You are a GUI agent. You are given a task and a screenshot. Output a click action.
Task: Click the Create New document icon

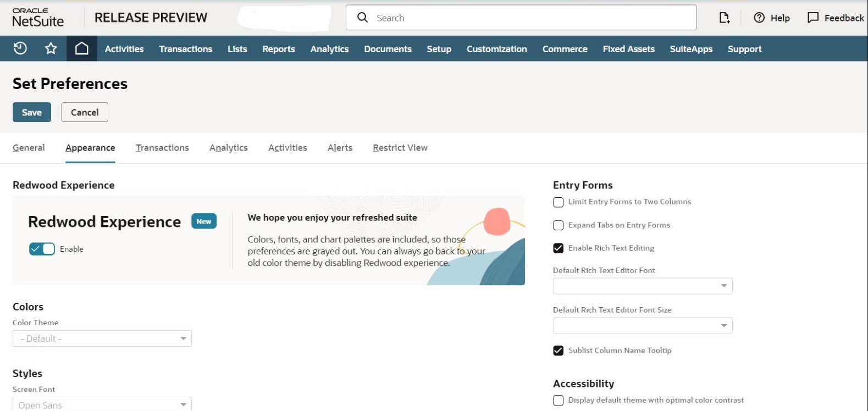(x=725, y=18)
